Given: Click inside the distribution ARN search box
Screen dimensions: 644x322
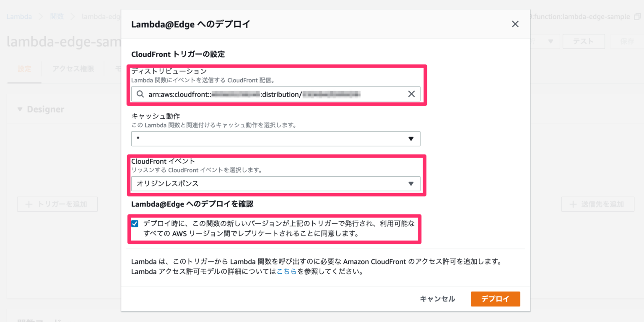Looking at the screenshot, I should [x=273, y=94].
